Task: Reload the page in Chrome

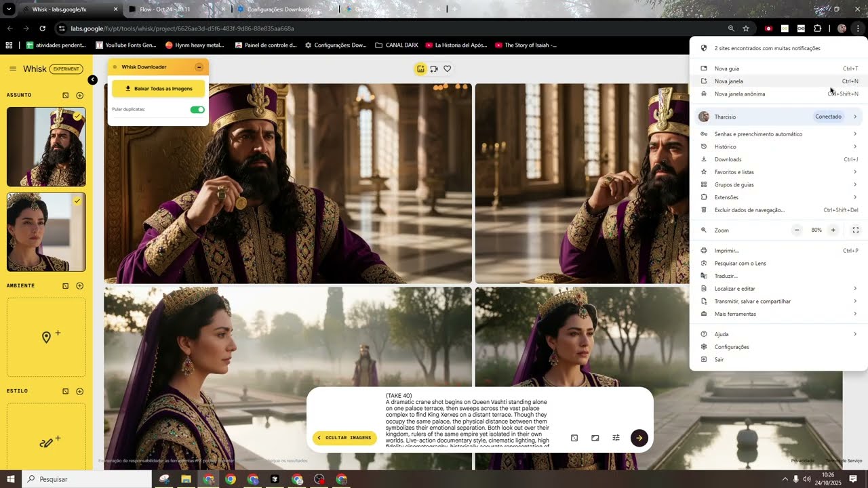Action: coord(42,28)
